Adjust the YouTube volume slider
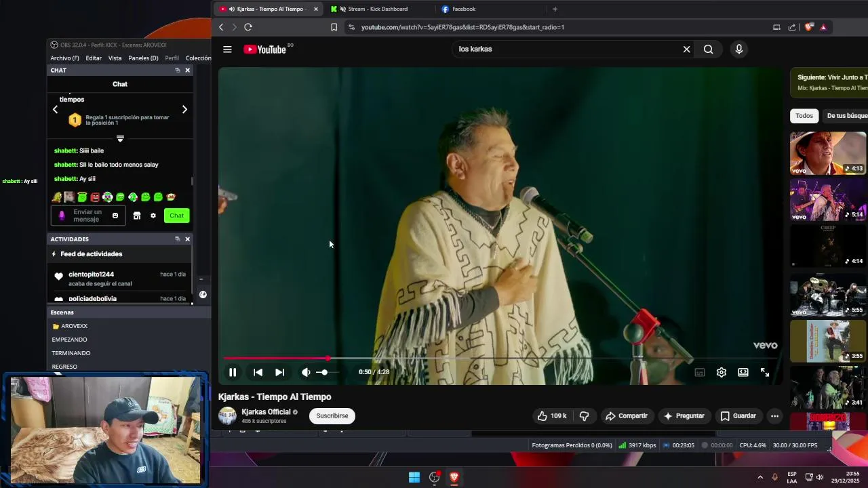The image size is (868, 488). (327, 372)
